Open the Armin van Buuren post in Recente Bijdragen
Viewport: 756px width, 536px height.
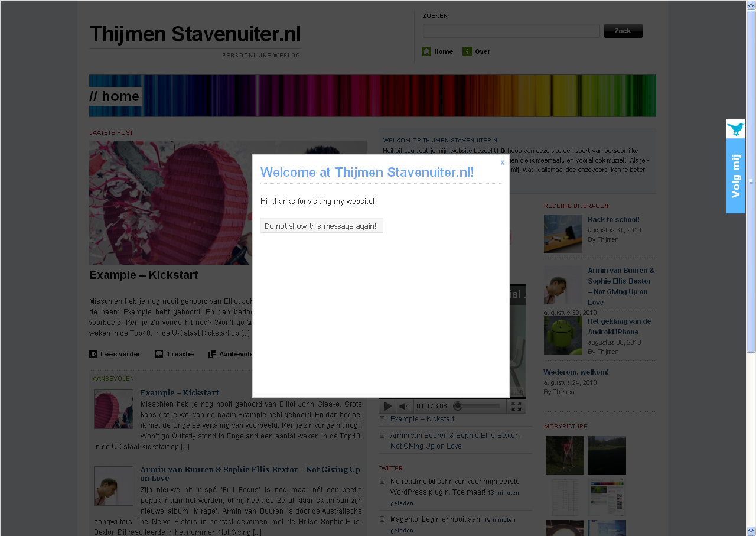(621, 286)
